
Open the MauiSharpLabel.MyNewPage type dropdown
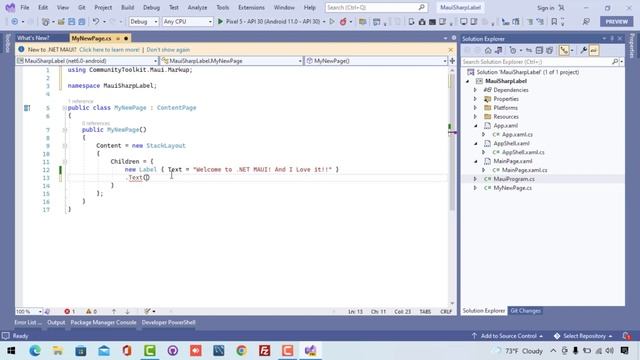coord(231,61)
